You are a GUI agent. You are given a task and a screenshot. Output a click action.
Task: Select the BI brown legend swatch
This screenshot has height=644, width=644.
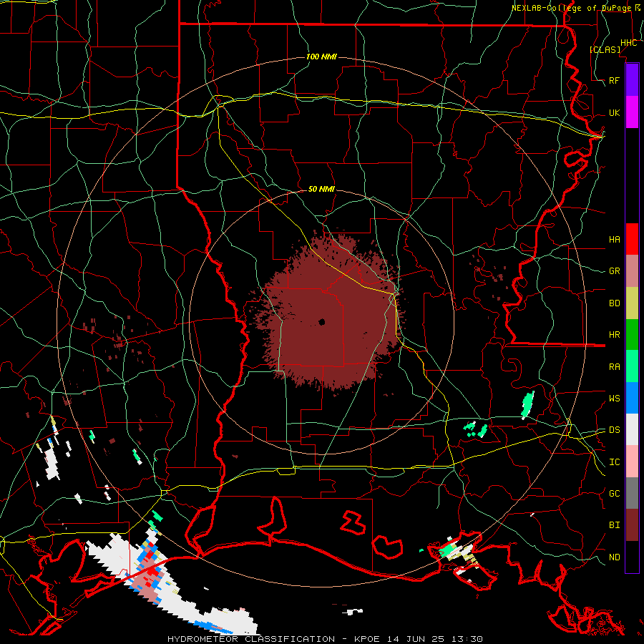click(632, 525)
